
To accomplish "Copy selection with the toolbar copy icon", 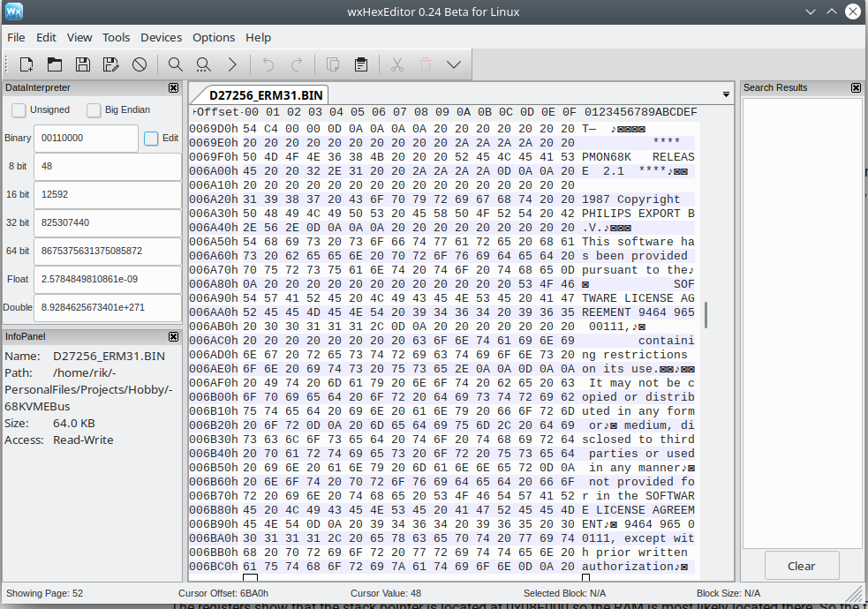I will click(x=333, y=64).
